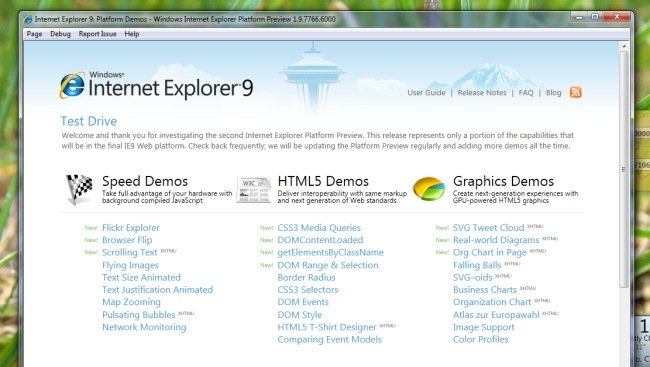Click the RSS feed icon

(575, 92)
